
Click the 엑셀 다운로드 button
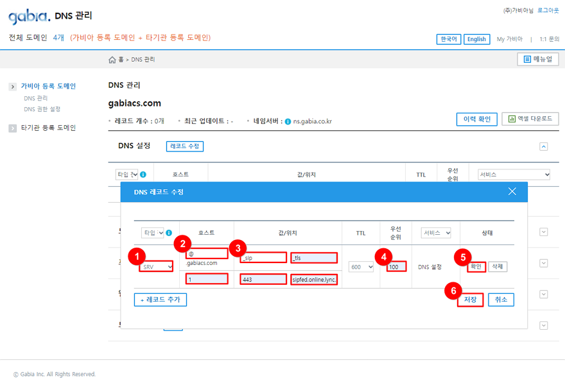(x=530, y=119)
